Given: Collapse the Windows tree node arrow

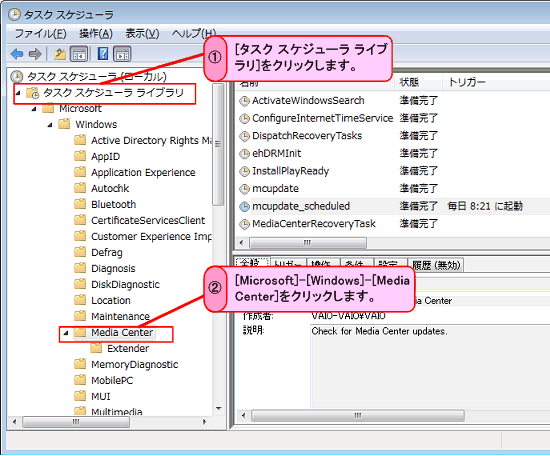Looking at the screenshot, I should click(50, 125).
